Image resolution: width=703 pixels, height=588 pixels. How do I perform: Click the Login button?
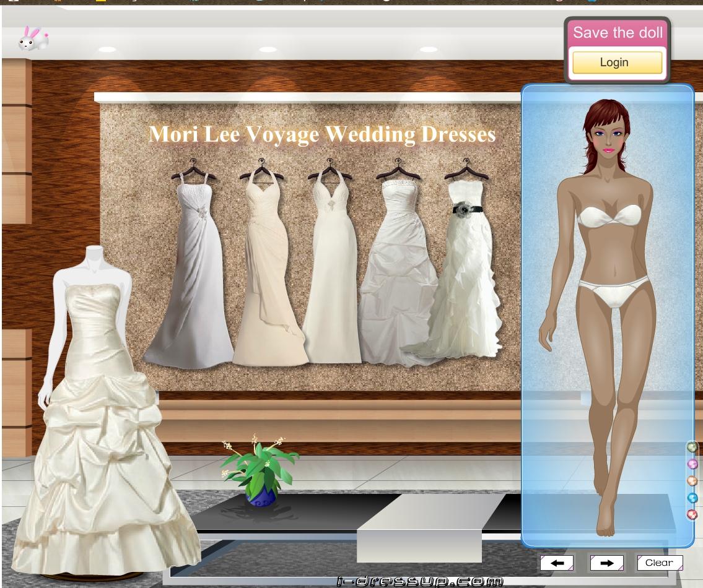(x=616, y=63)
